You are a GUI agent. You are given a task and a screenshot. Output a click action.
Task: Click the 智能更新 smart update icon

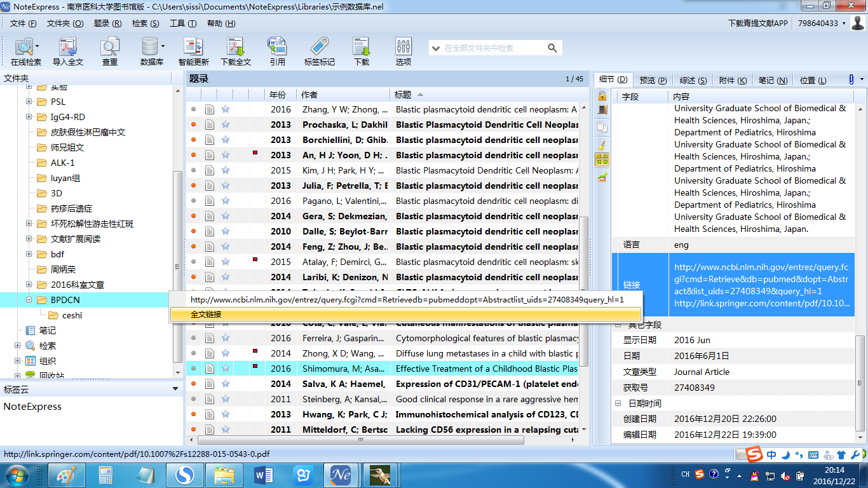point(193,51)
